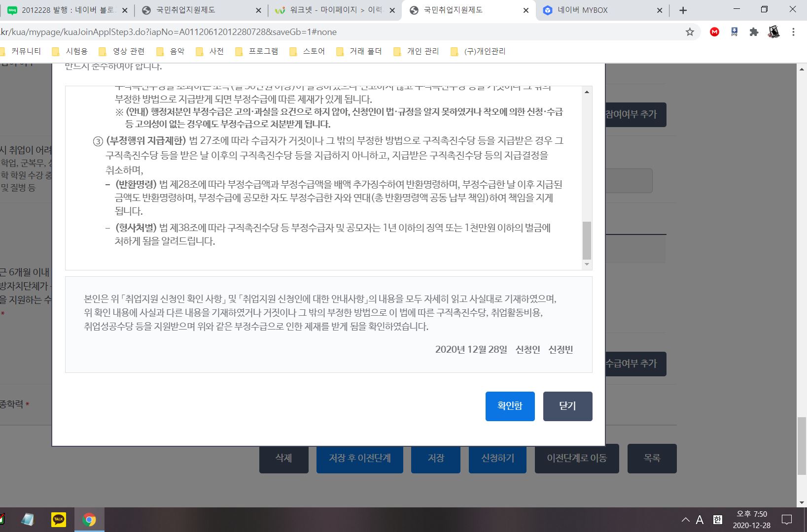Open a new browser tab
This screenshot has width=807, height=532.
coord(683,10)
